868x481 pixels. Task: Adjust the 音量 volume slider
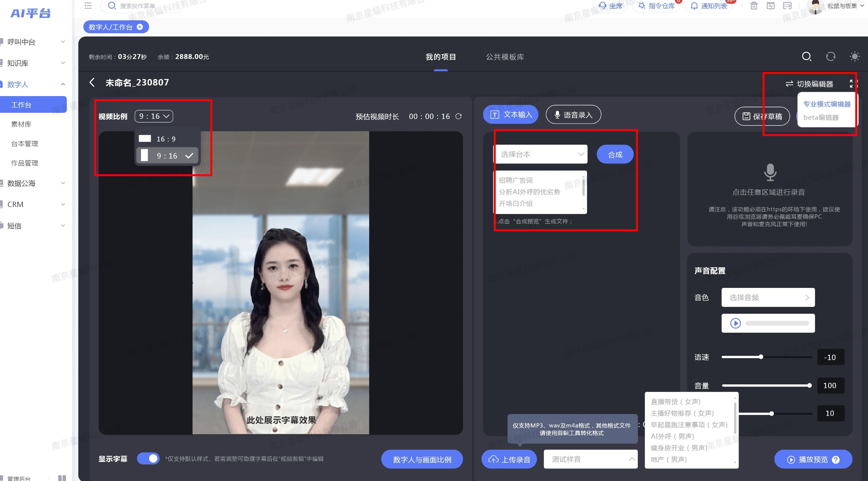click(809, 385)
